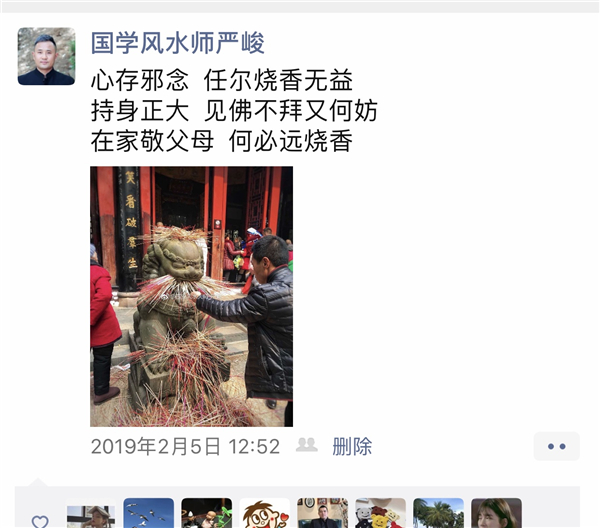Open liker avatar with flying seagulls
The height and width of the screenshot is (528, 600).
tap(148, 513)
